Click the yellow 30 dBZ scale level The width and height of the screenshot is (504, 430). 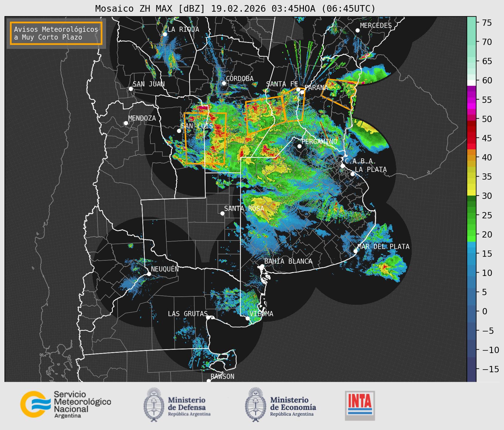[x=471, y=193]
